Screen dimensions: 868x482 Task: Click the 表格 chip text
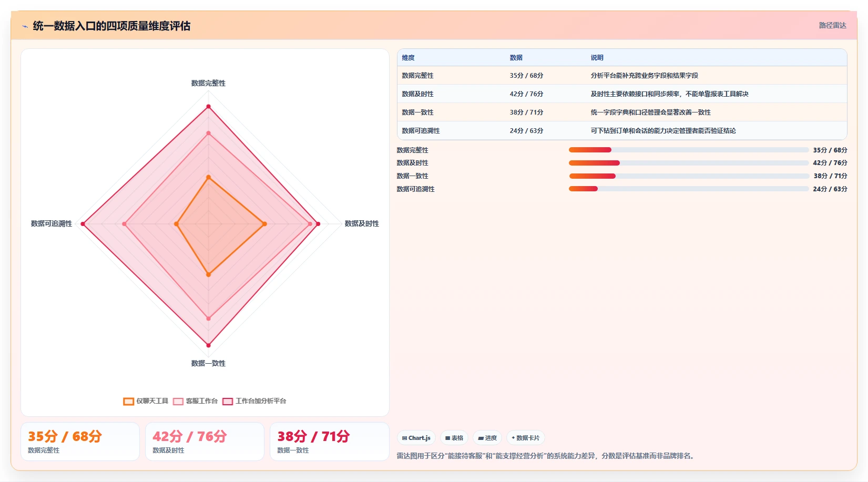457,438
